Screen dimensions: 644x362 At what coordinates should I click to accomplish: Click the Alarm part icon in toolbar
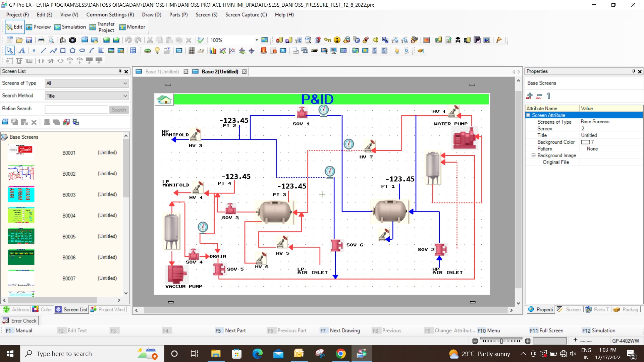[x=264, y=51]
